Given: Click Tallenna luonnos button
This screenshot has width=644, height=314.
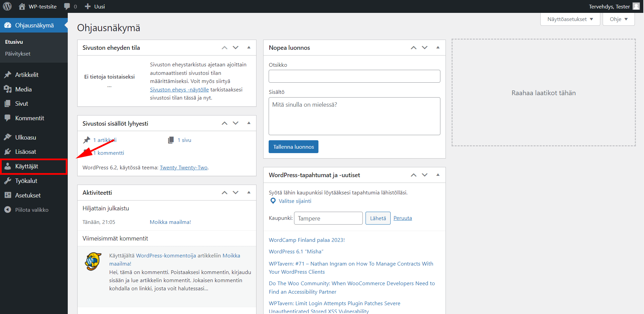Looking at the screenshot, I should (x=293, y=147).
